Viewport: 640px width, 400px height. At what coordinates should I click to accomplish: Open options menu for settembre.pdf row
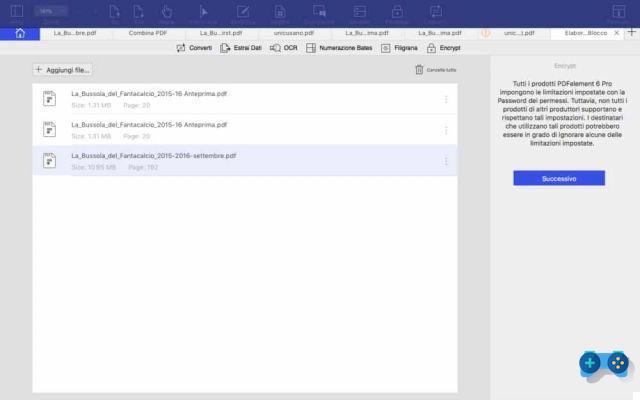click(446, 161)
